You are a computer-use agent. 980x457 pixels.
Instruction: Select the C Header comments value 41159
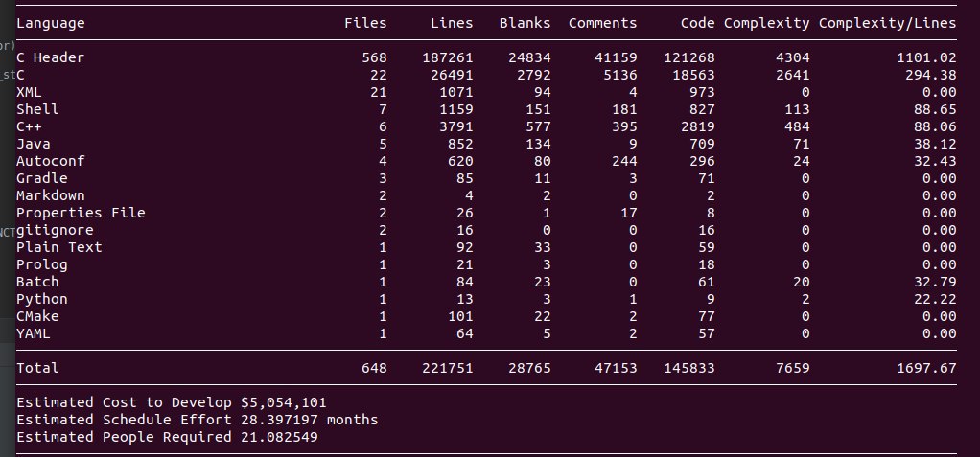[616, 57]
